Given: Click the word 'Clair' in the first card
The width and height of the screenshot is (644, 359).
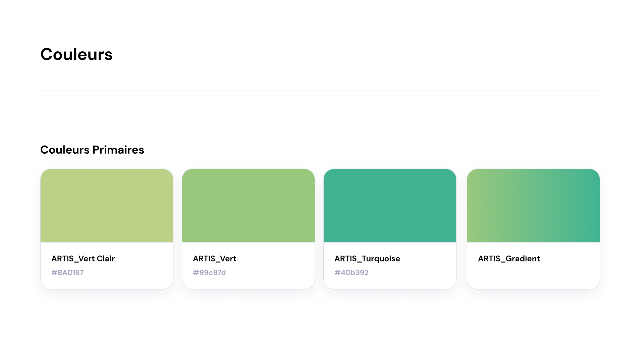Looking at the screenshot, I should coord(106,259).
